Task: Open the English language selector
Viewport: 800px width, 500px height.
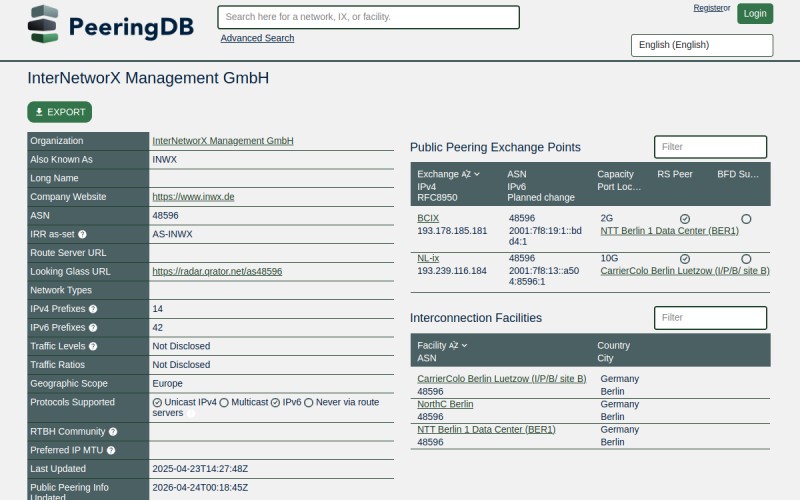Action: point(702,45)
